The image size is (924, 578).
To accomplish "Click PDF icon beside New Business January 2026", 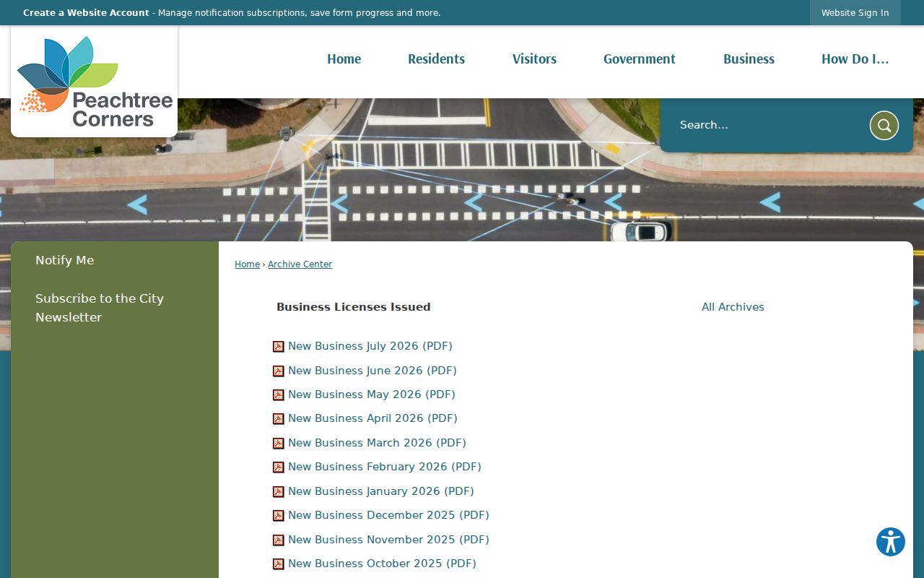I will (279, 492).
